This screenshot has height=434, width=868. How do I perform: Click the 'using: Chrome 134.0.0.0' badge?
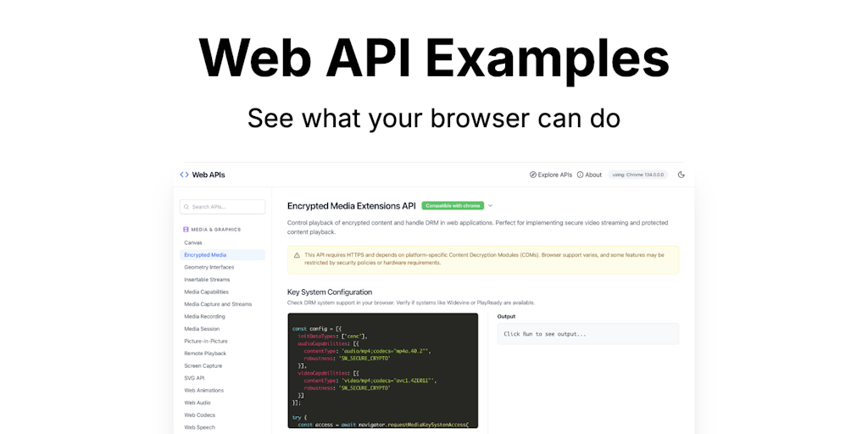point(637,175)
